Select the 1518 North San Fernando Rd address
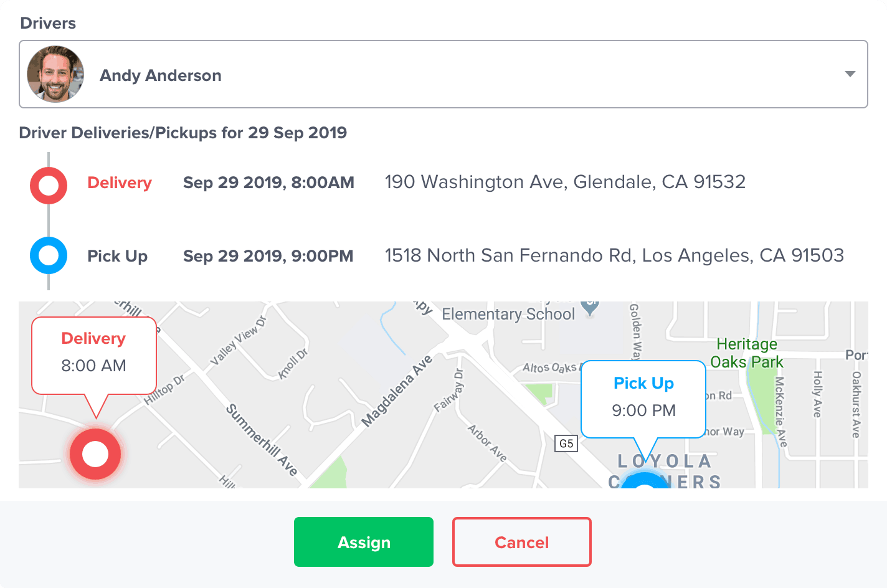The width and height of the screenshot is (887, 588). coord(614,255)
